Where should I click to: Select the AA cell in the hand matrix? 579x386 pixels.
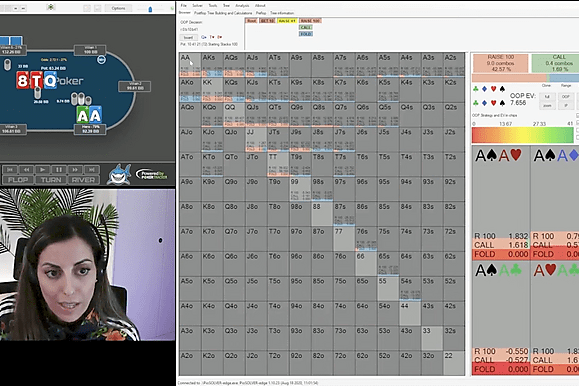[190, 65]
